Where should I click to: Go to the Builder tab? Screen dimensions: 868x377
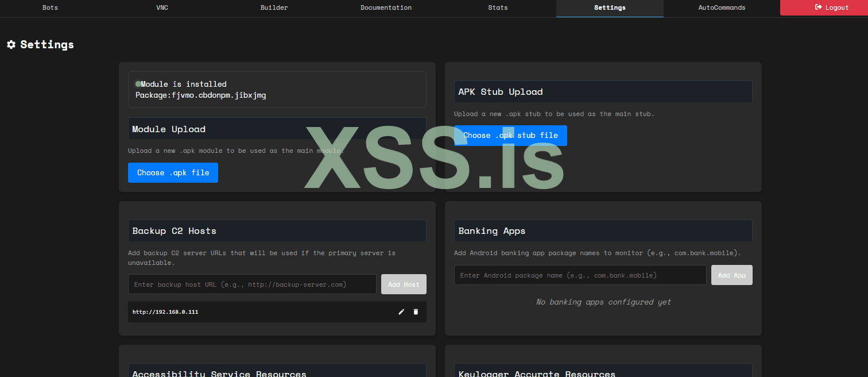[274, 7]
